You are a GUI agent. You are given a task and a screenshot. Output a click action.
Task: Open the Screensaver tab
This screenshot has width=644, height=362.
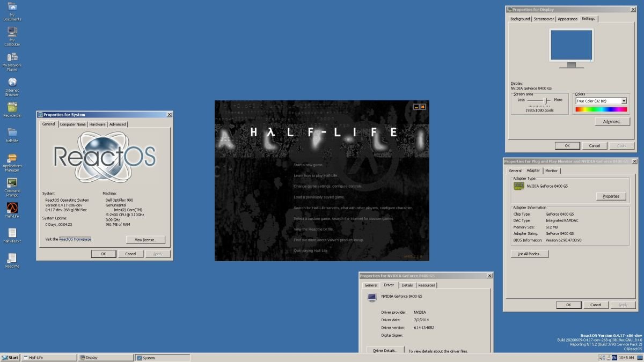pyautogui.click(x=544, y=19)
